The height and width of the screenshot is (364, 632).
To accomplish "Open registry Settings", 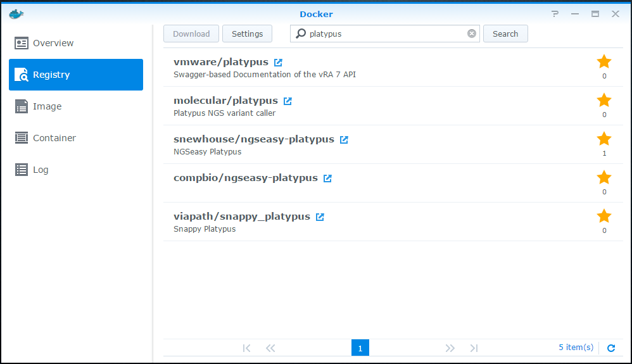I will (x=247, y=34).
